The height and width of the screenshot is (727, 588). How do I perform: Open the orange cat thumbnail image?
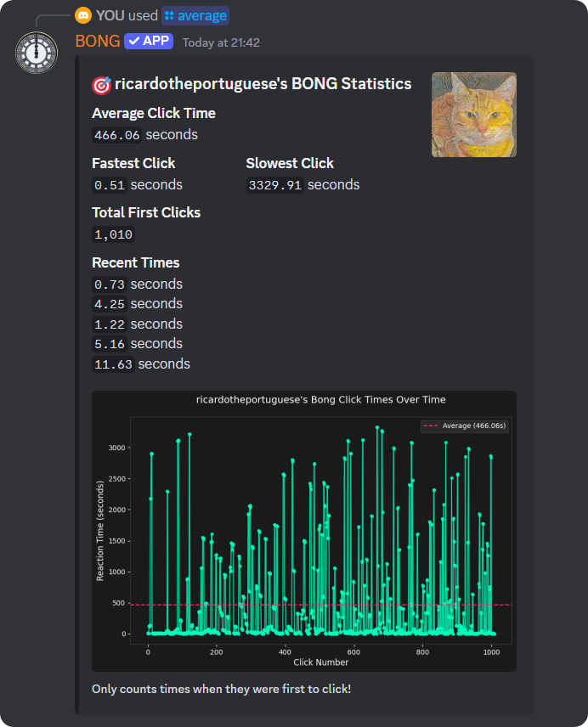[473, 115]
